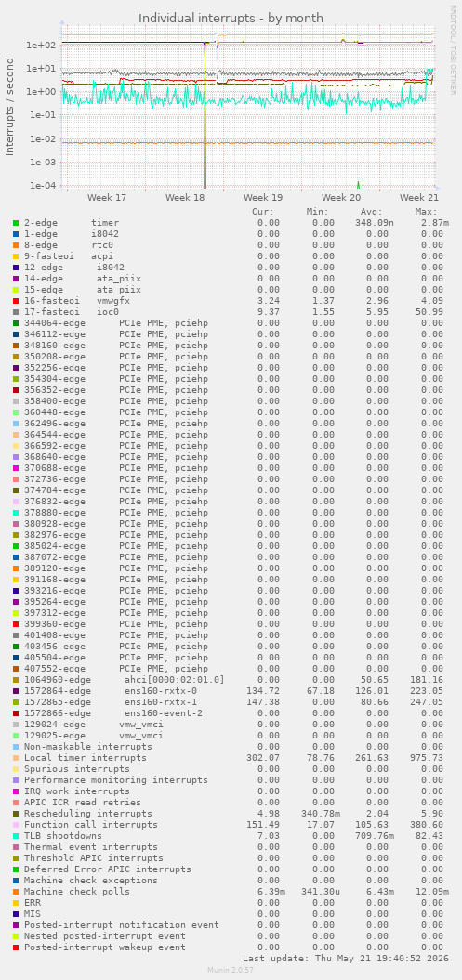Click the ahci[0000:02:01.0] legend entry
This screenshot has width=462, height=980.
click(124, 679)
